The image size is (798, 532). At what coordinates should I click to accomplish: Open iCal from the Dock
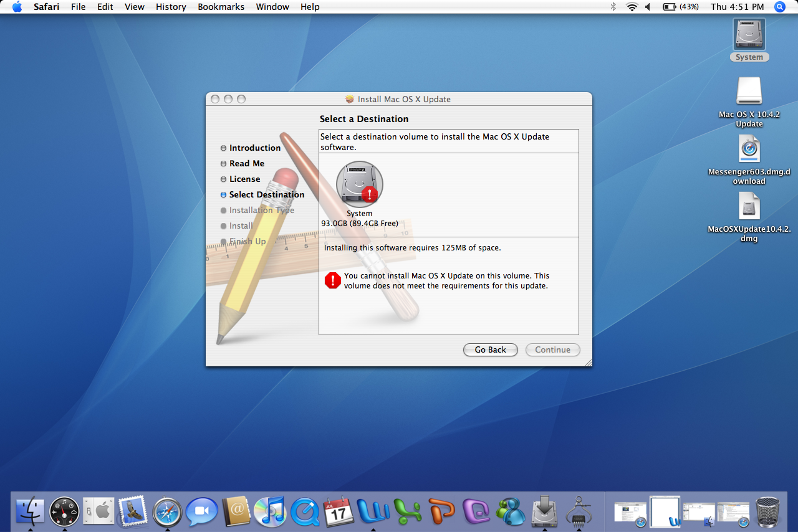339,511
